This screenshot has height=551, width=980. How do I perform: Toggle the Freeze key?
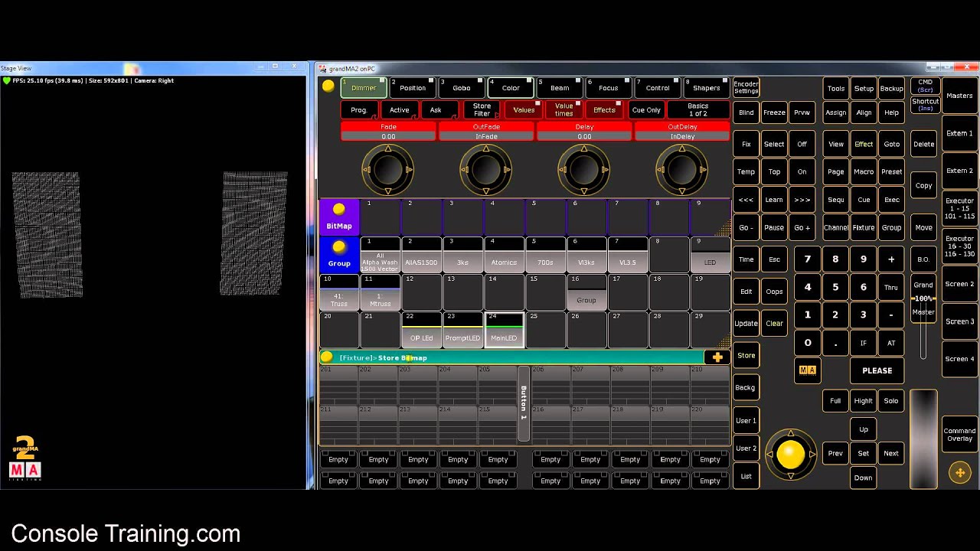[x=774, y=112]
